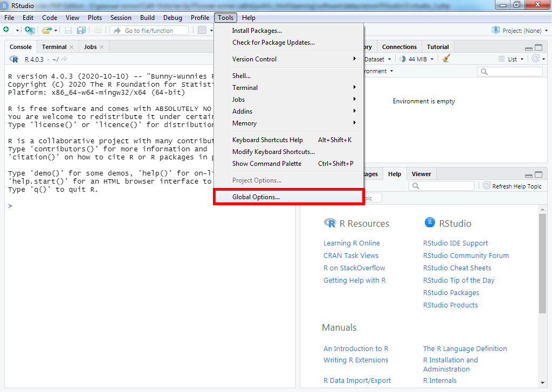Choose Install Packages menu item
552x392 pixels.
[257, 31]
